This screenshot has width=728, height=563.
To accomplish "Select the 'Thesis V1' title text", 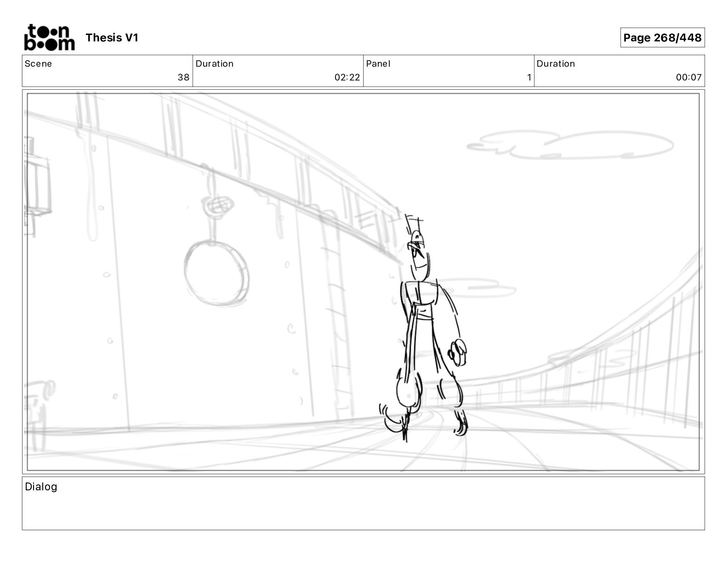I will 112,38.
